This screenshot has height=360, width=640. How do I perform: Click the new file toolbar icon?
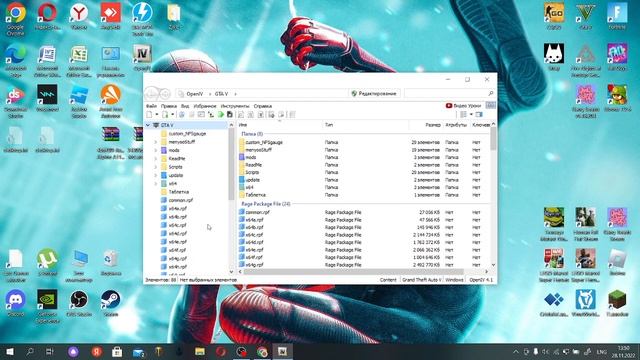[x=149, y=115]
